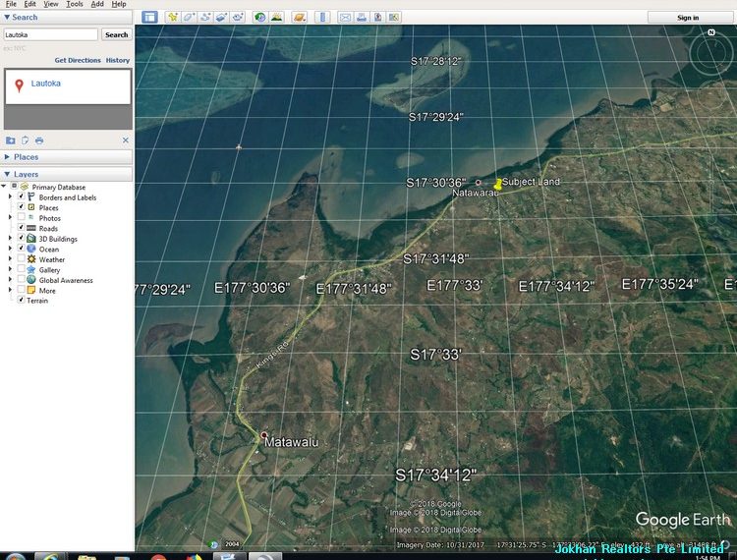Add a placemark with the pushpin tool
The height and width of the screenshot is (560, 737).
(173, 18)
